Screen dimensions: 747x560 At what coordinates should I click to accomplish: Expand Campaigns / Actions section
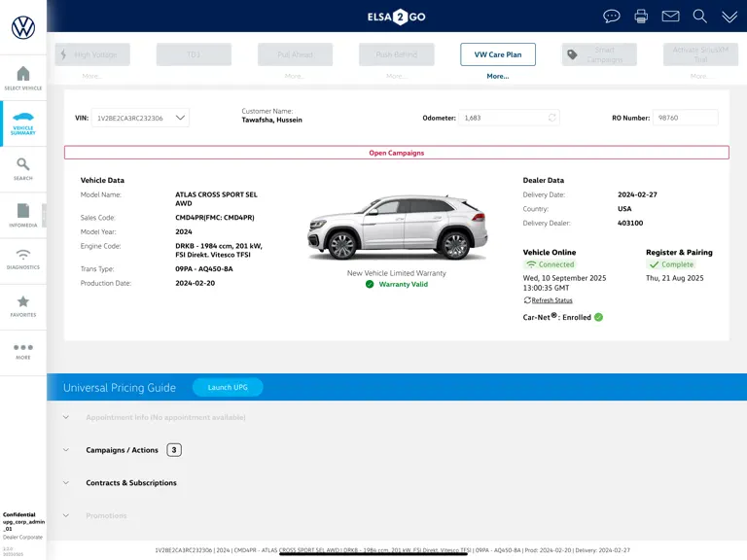[66, 450]
